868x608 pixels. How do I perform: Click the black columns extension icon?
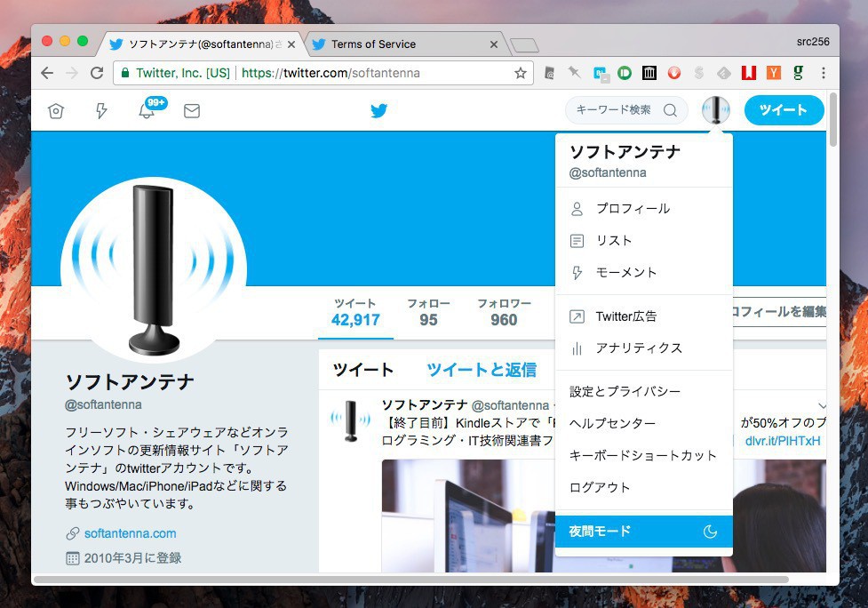(649, 73)
